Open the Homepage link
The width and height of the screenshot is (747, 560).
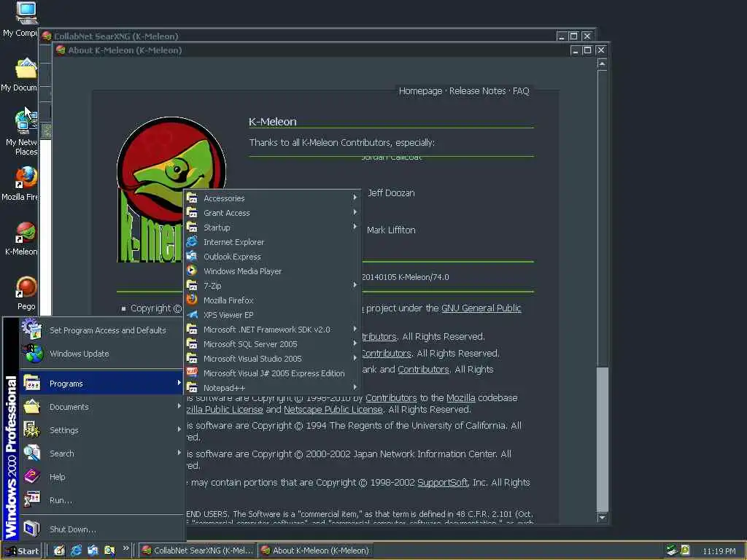420,91
